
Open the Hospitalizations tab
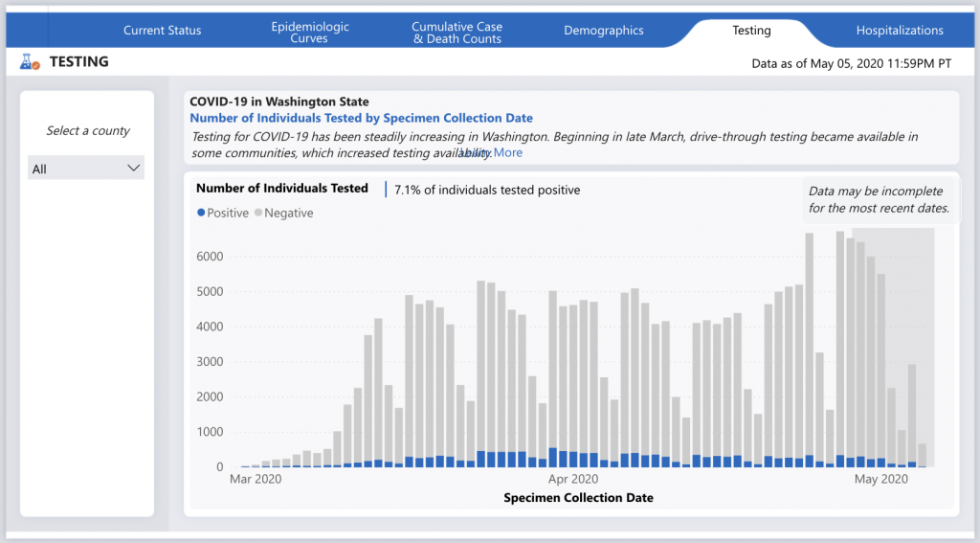click(900, 31)
